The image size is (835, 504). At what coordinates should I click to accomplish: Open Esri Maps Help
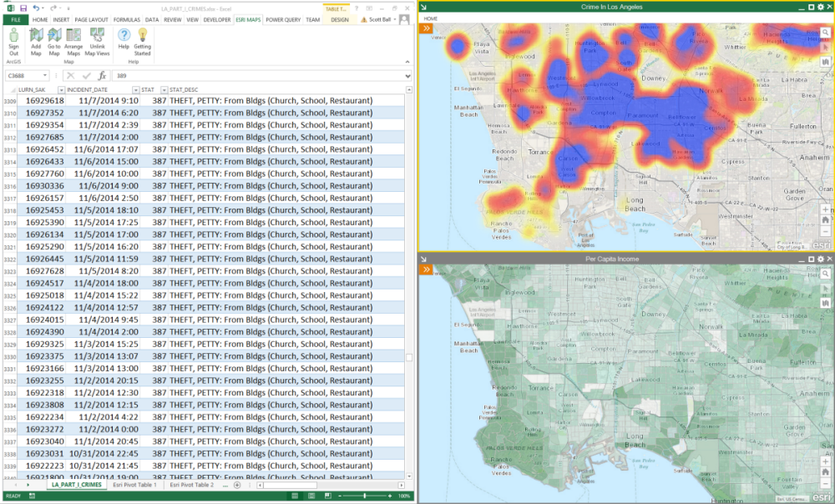coord(124,39)
